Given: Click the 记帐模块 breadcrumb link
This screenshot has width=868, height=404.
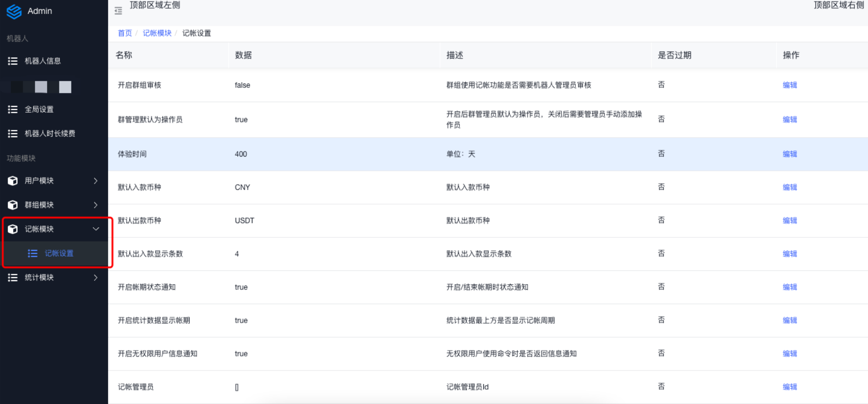Looking at the screenshot, I should [157, 33].
